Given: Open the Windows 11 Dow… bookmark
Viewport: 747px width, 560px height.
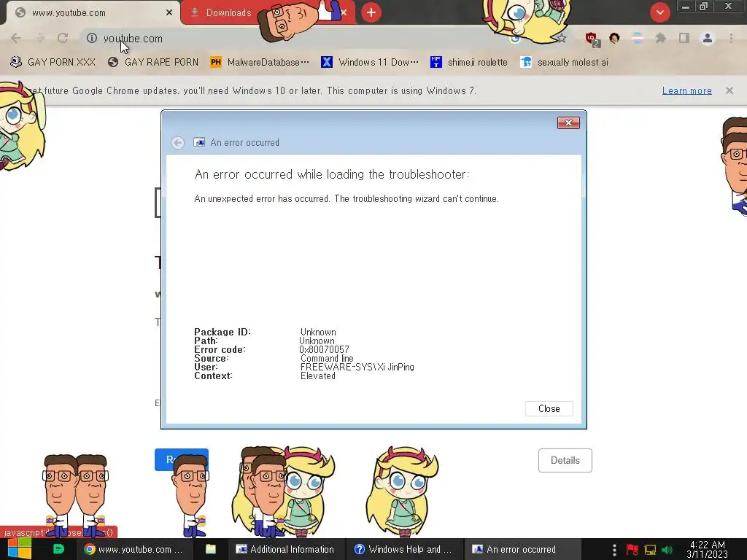Looking at the screenshot, I should pyautogui.click(x=370, y=63).
